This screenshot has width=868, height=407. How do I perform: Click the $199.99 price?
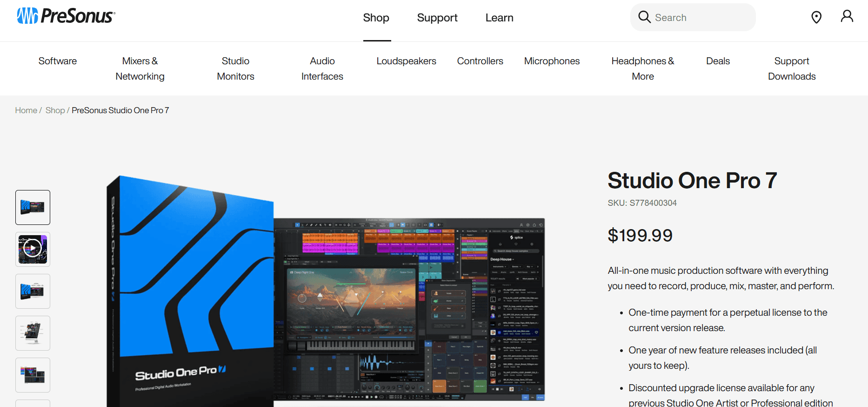[x=640, y=235]
